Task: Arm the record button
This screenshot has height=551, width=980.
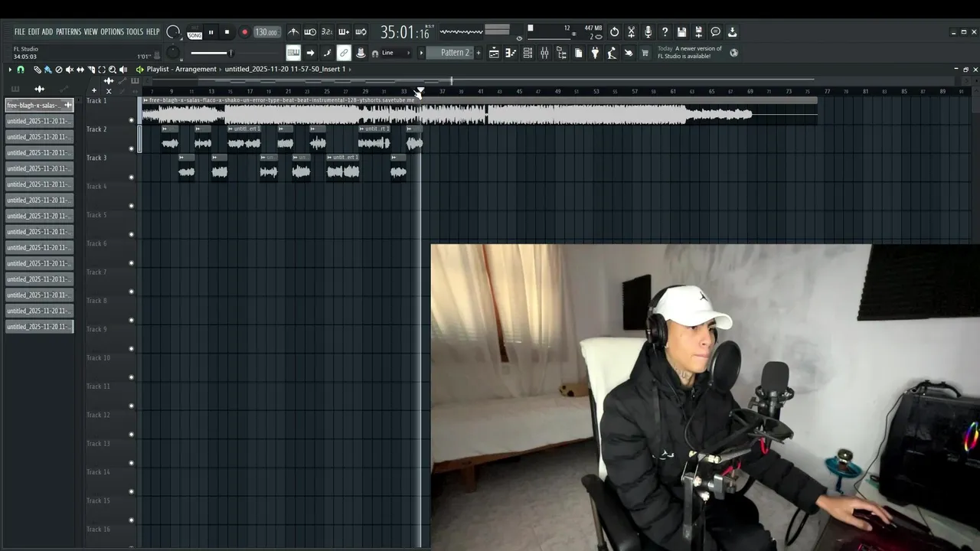Action: (x=244, y=32)
